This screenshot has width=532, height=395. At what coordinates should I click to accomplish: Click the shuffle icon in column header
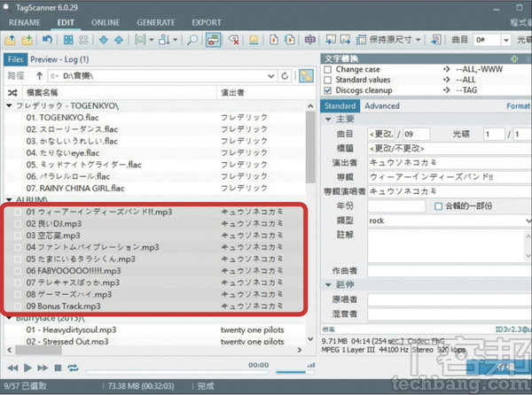tap(12, 92)
